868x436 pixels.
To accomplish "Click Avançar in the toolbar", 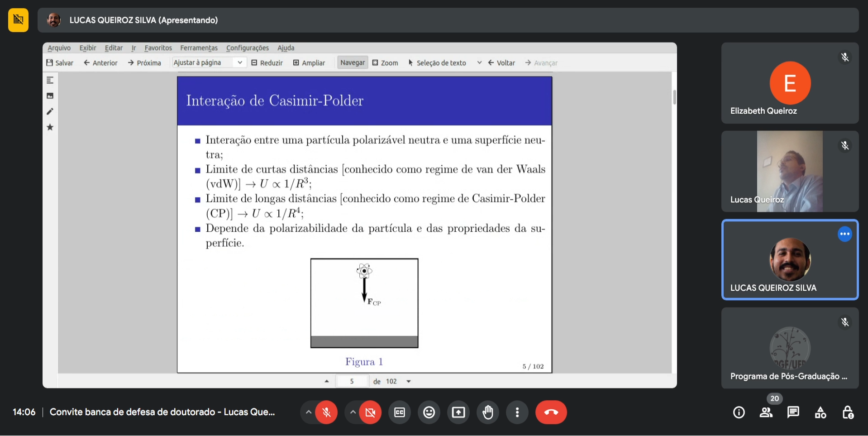I will [541, 63].
